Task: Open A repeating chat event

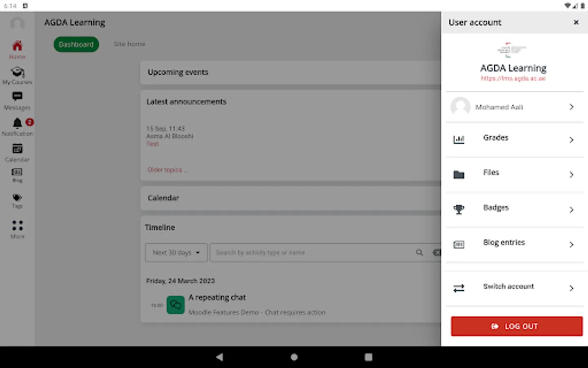Action: 217,297
